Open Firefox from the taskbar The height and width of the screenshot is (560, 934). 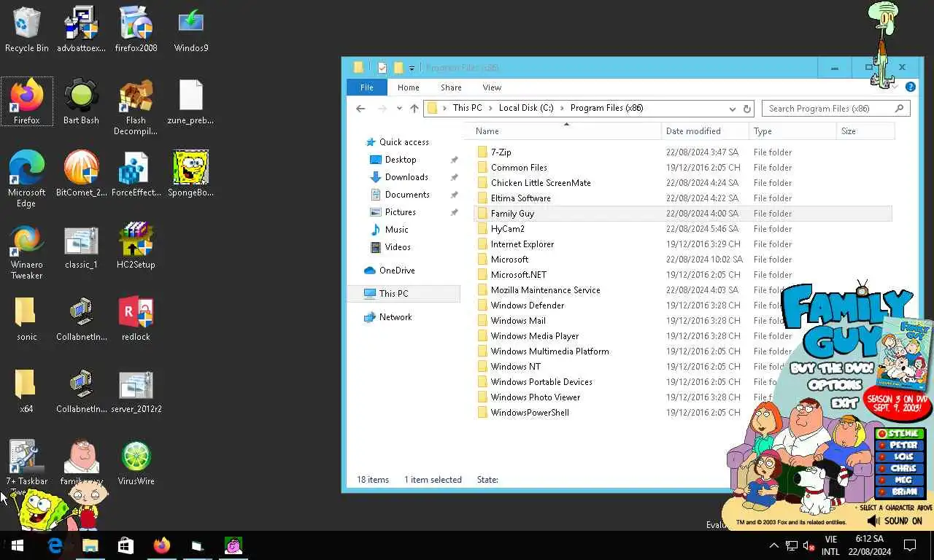(161, 545)
